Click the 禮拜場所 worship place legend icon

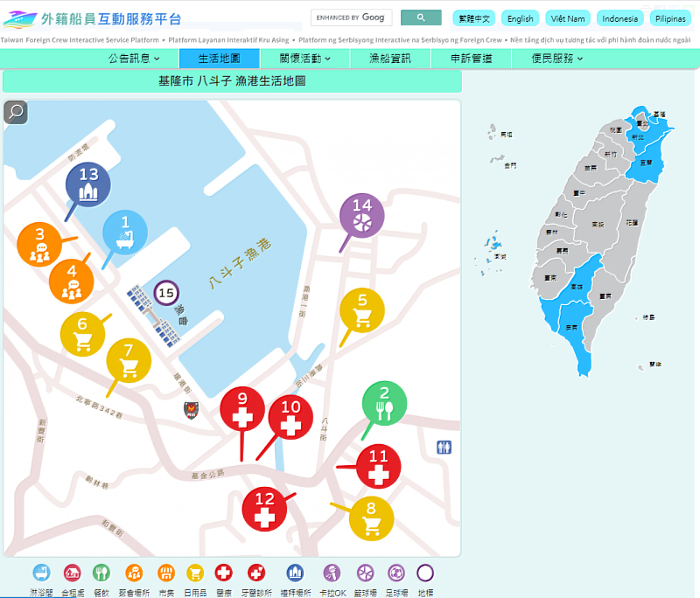294,573
